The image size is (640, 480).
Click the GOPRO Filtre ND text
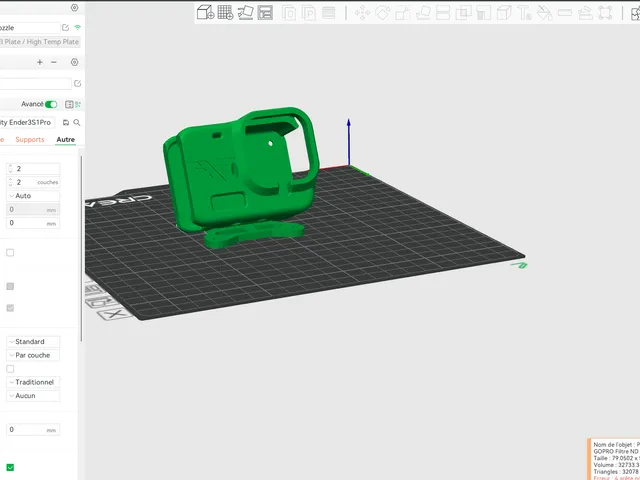coord(616,451)
